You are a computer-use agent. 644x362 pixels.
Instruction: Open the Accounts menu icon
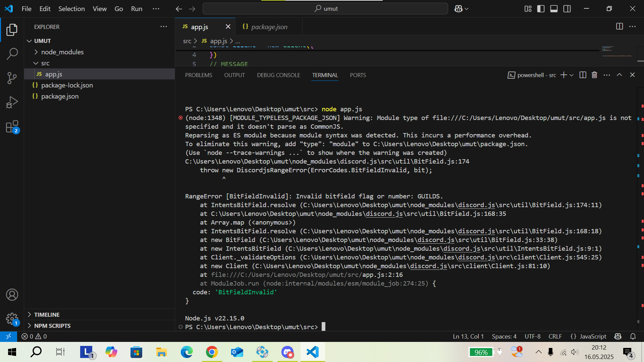12,295
